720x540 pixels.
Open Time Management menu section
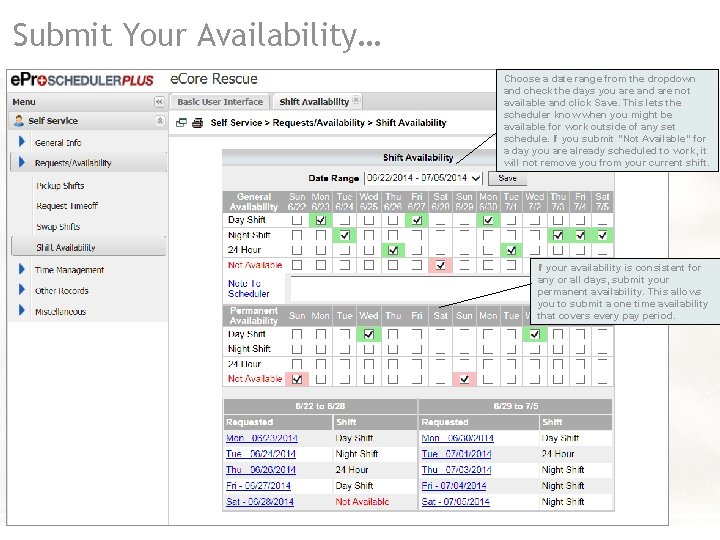pos(69,270)
